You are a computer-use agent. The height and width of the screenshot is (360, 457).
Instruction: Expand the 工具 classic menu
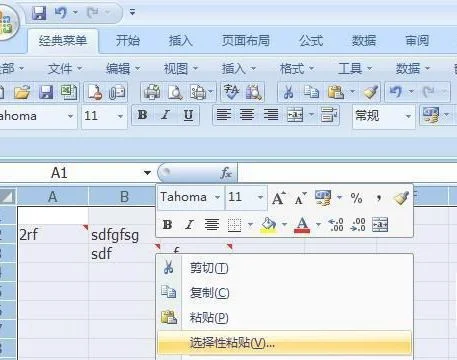tap(355, 69)
